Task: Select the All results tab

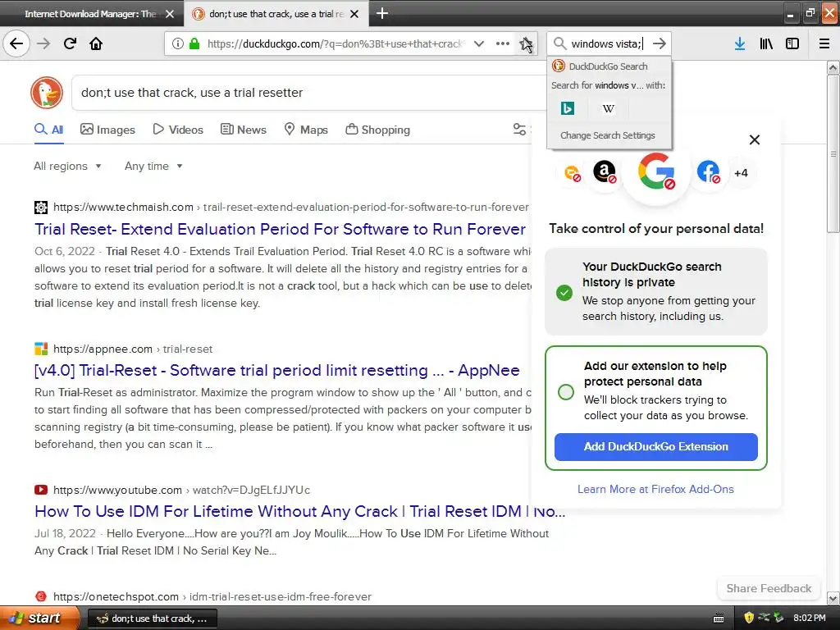Action: (x=48, y=129)
